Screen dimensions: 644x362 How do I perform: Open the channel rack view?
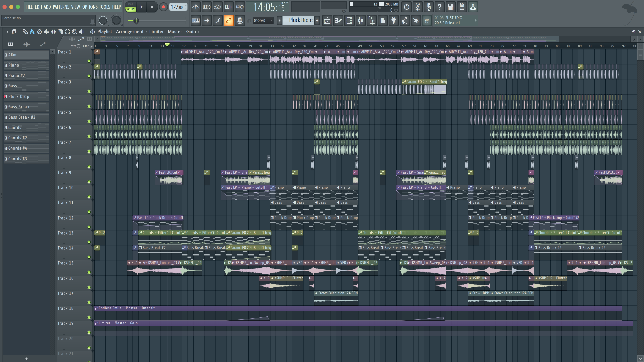(350, 21)
